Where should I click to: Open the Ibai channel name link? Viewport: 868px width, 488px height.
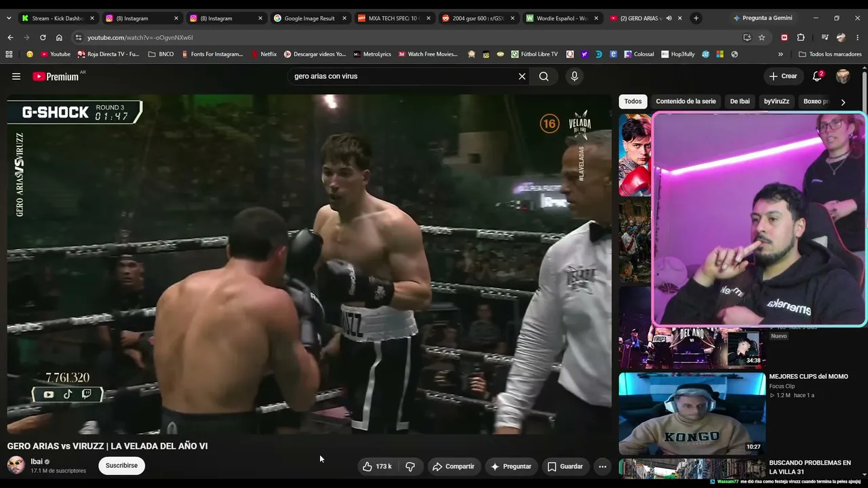(x=37, y=462)
